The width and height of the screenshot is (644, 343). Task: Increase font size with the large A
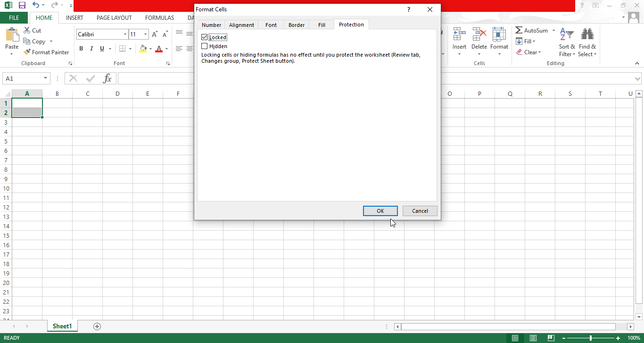click(155, 34)
